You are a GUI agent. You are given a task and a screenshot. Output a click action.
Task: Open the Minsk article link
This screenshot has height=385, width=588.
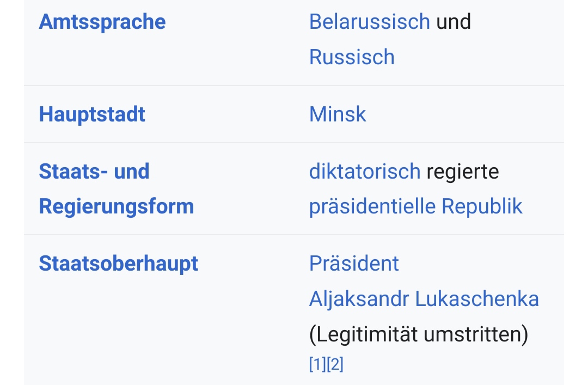(x=338, y=114)
